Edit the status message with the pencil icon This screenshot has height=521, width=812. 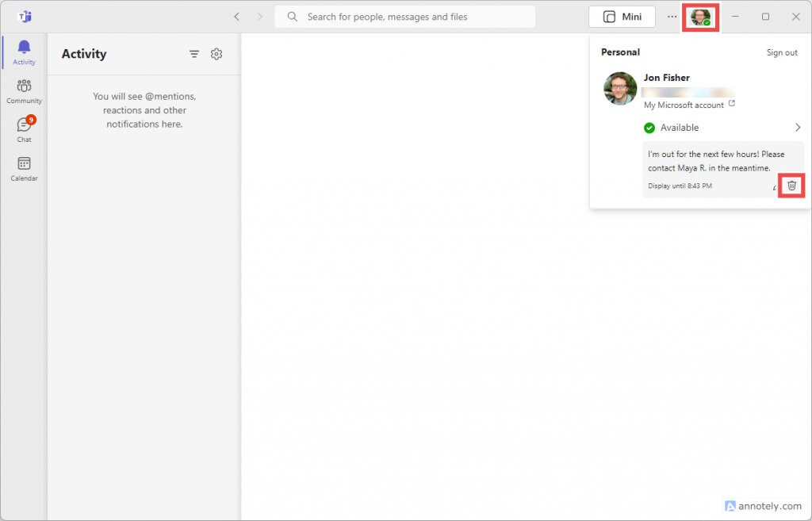774,186
